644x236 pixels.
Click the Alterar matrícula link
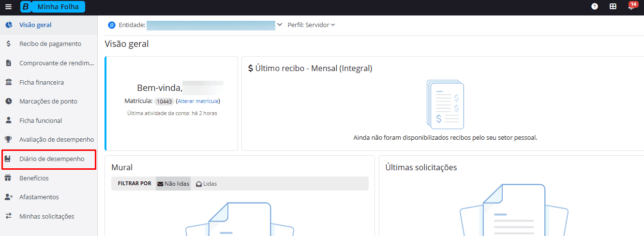pyautogui.click(x=198, y=101)
